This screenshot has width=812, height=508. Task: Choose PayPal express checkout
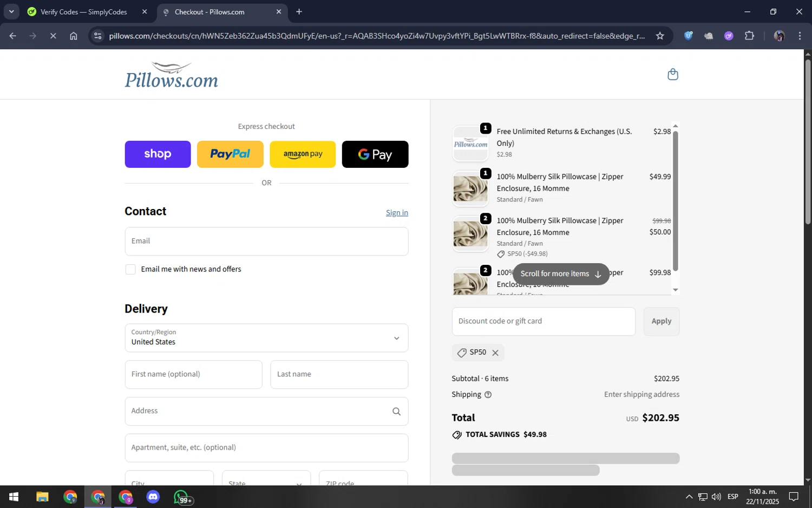pos(230,154)
